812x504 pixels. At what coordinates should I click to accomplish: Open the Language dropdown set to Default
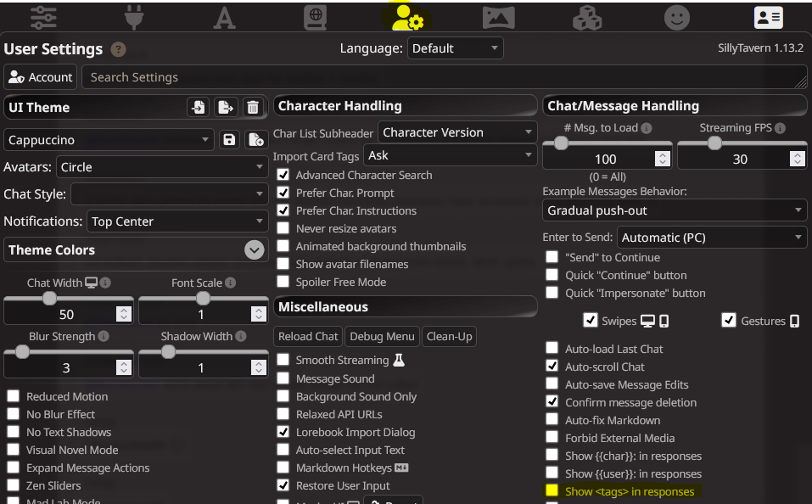[x=455, y=48]
